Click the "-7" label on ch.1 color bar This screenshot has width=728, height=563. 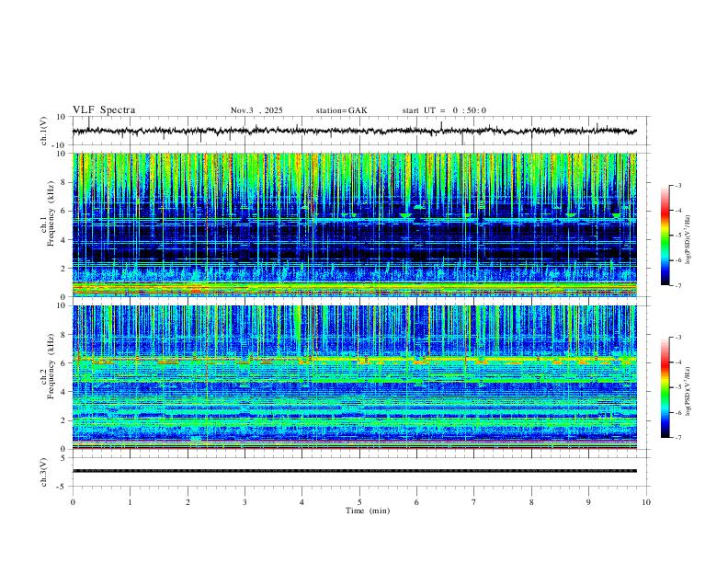click(677, 285)
